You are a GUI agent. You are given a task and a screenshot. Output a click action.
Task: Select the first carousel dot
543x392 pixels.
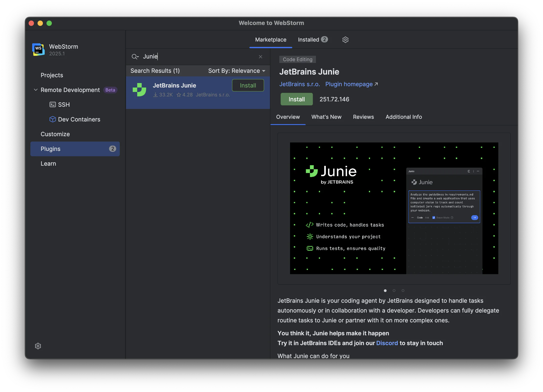pos(385,290)
